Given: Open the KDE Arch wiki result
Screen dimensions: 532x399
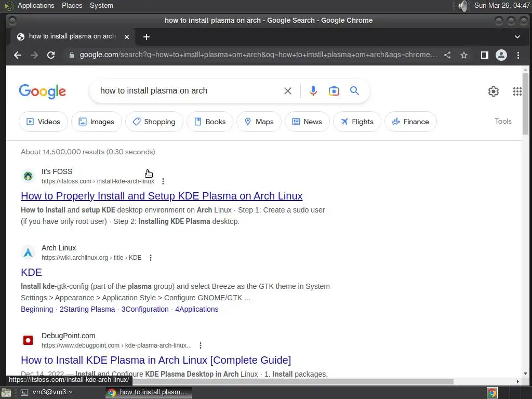Looking at the screenshot, I should click(x=31, y=272).
